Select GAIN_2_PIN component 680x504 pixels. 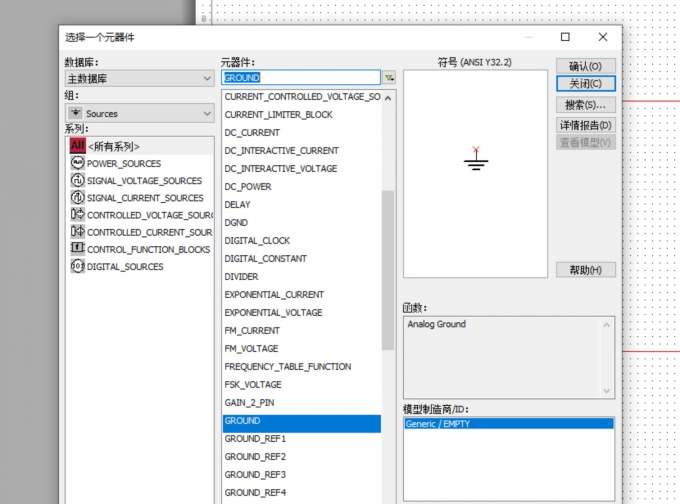(302, 403)
